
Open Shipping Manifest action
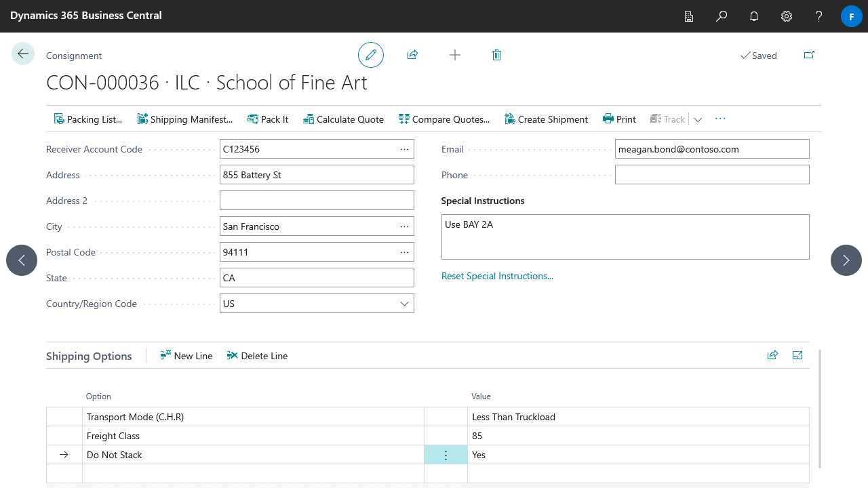[x=185, y=119]
